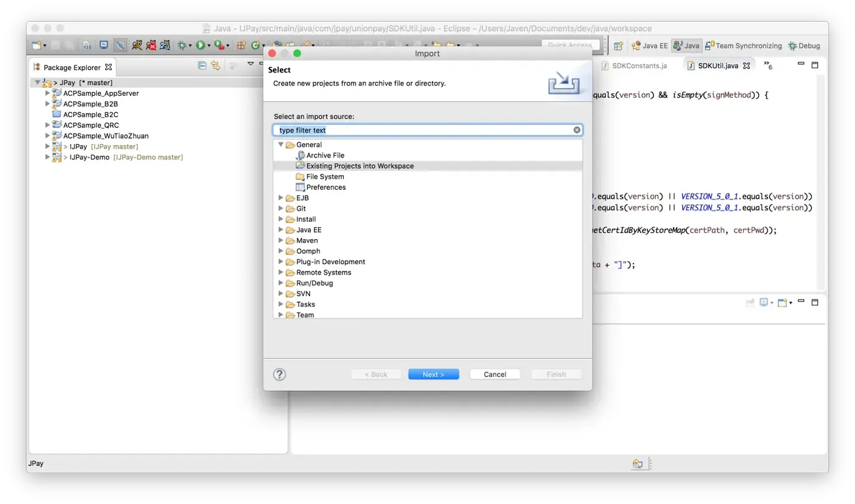Show the hidden editor tabs list
Viewport: 855px width, 504px height.
coord(768,65)
